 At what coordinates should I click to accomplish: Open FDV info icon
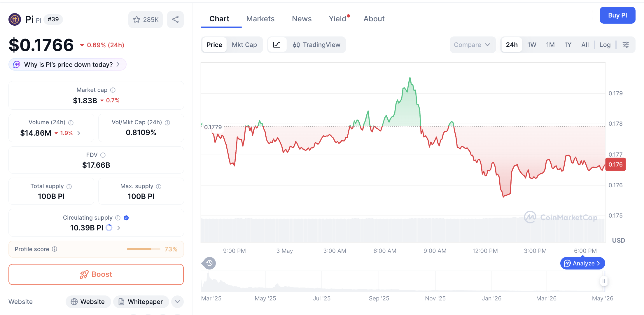click(103, 155)
